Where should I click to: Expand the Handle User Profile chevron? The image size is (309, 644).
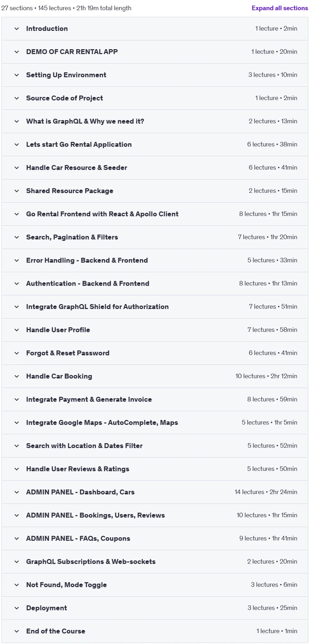(x=16, y=330)
